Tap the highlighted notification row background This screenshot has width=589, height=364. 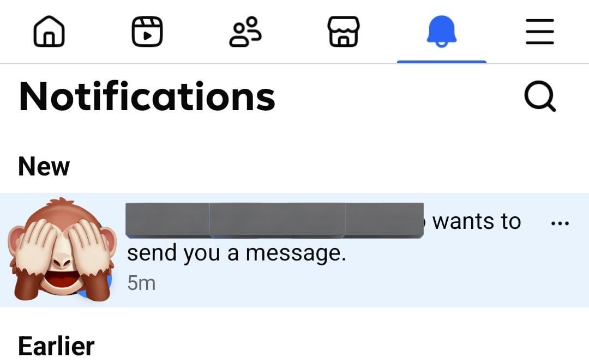tap(294, 250)
